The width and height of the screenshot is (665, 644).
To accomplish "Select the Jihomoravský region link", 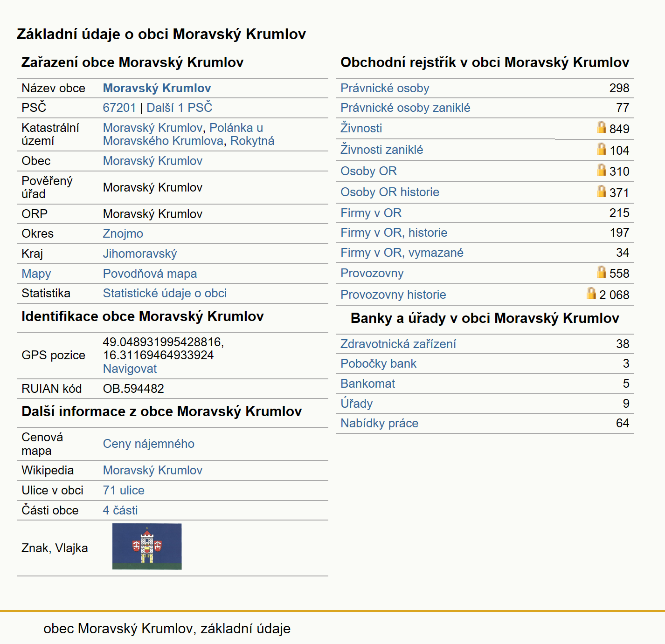I will (140, 253).
